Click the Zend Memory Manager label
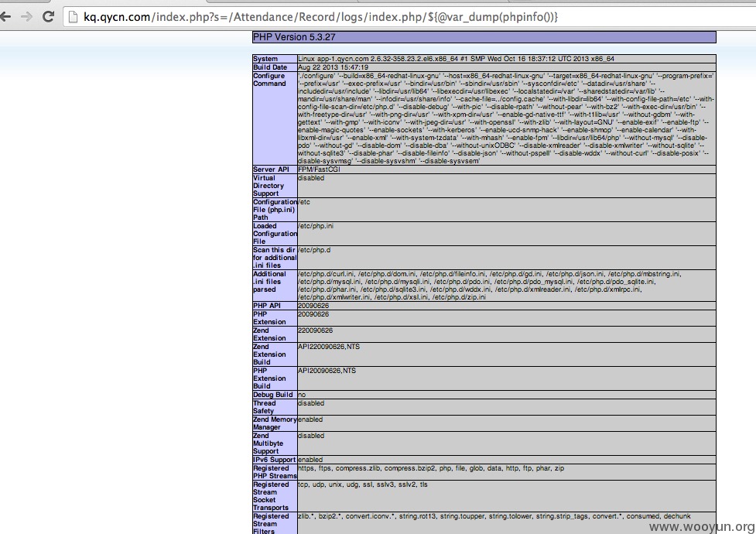Image resolution: width=756 pixels, height=534 pixels. point(275,423)
